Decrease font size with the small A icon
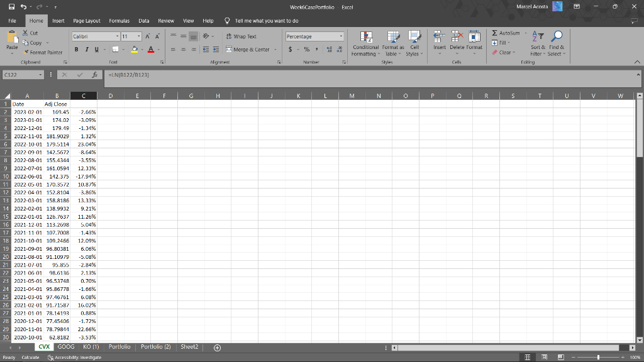The image size is (644, 362). tap(157, 36)
